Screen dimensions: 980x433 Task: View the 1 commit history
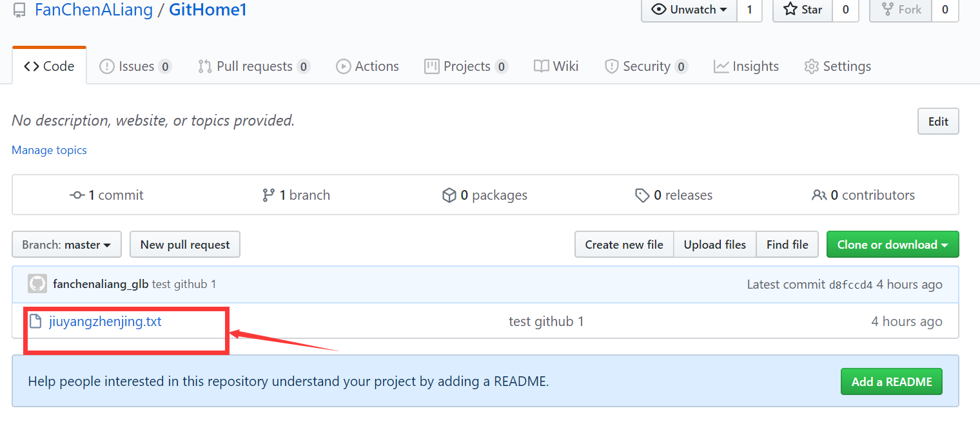pyautogui.click(x=106, y=195)
